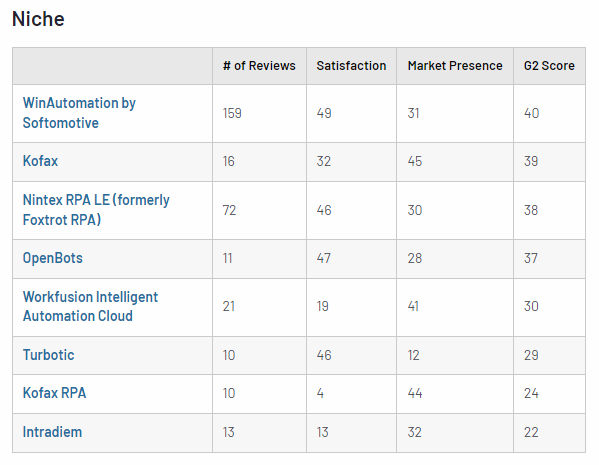This screenshot has width=599, height=465.
Task: Select Kofax satisfaction value 32
Action: coord(324,161)
